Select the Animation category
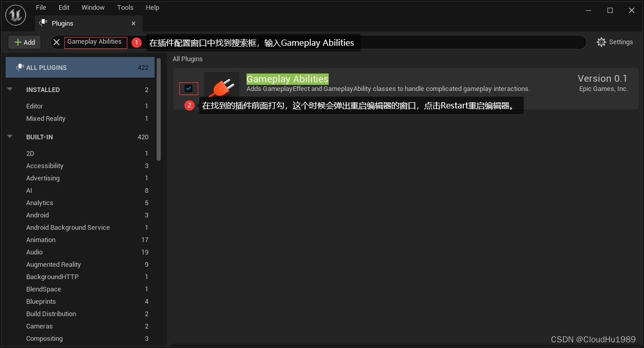Image resolution: width=644 pixels, height=348 pixels. [x=80, y=240]
